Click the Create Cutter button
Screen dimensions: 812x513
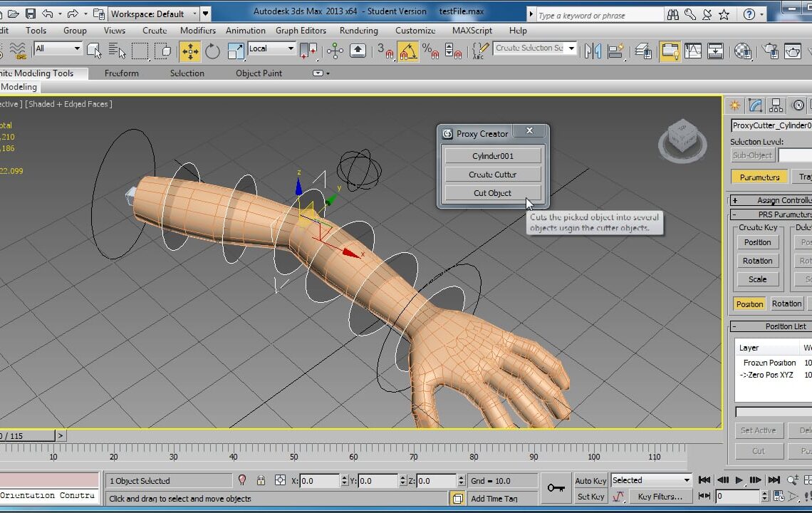click(x=493, y=175)
